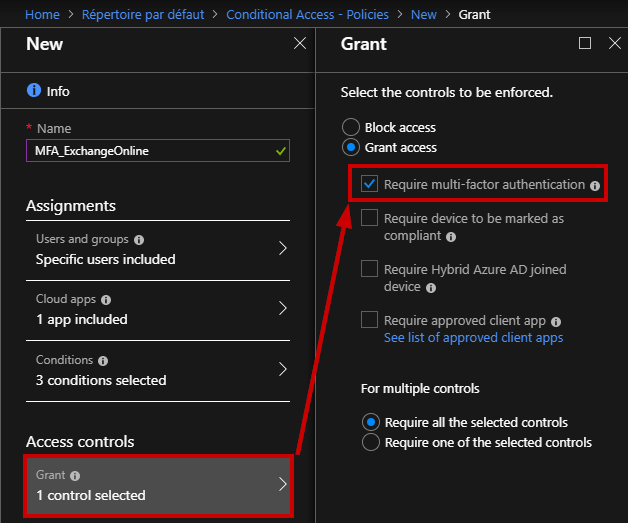Click info icon beside Conditions
628x523 pixels.
[103, 361]
